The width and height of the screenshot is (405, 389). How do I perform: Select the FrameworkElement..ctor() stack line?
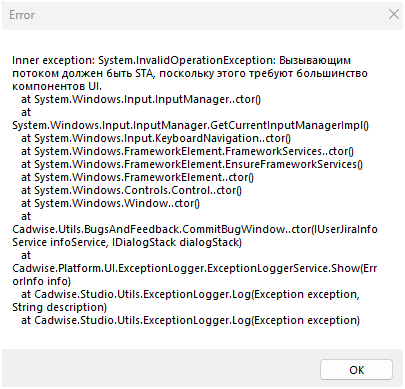pyautogui.click(x=137, y=177)
